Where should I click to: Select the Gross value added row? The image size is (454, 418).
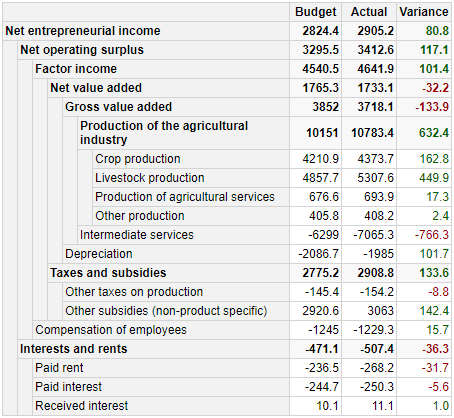pos(257,107)
